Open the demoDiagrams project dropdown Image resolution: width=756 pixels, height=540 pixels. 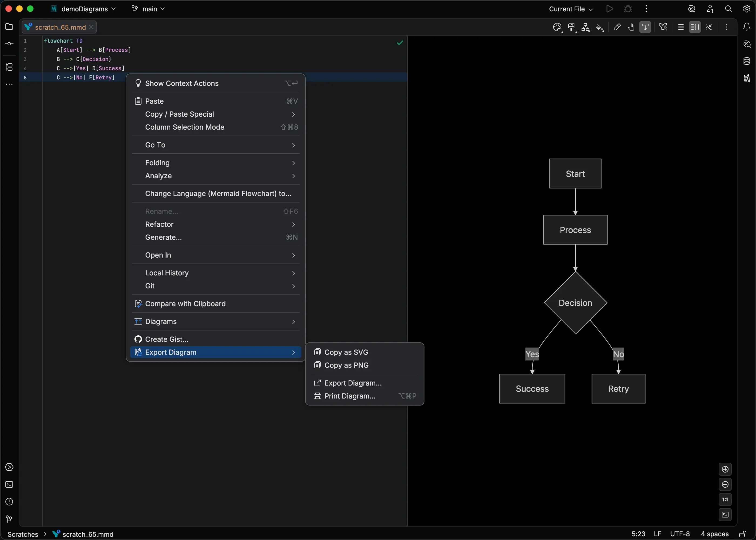pos(83,9)
